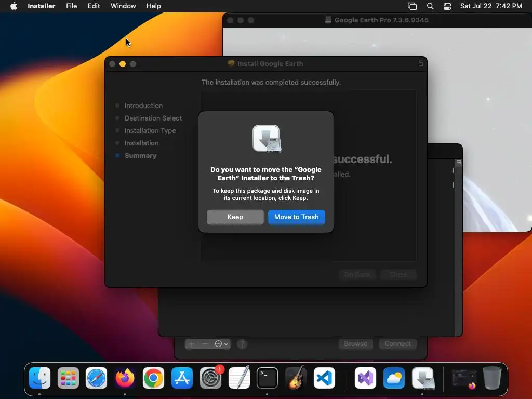Select the Introduction step in installer sidebar

coord(143,105)
